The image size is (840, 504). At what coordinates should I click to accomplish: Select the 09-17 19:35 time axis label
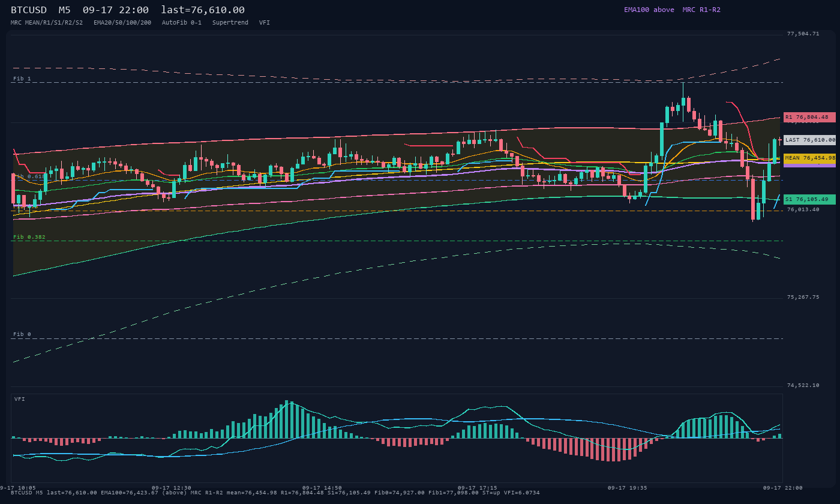pyautogui.click(x=628, y=488)
